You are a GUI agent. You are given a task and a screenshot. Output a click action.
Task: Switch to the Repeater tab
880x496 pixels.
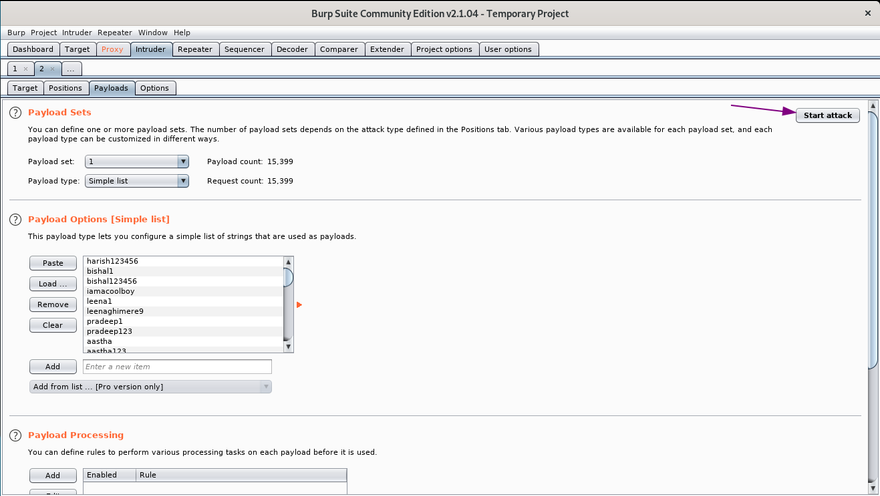point(195,49)
